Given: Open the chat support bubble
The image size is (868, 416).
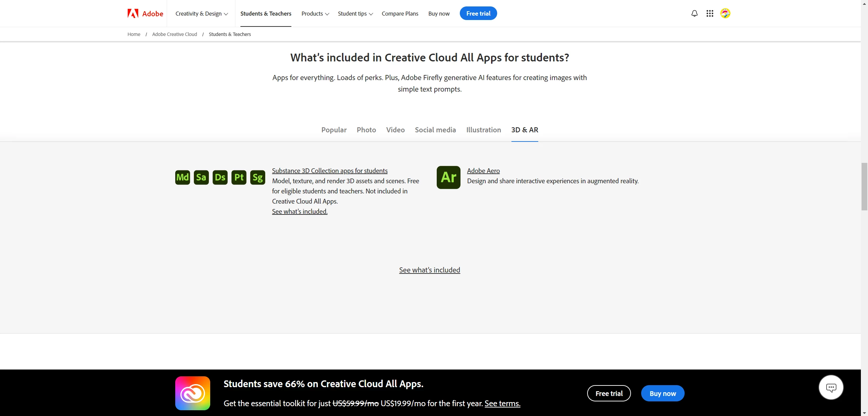Looking at the screenshot, I should tap(831, 387).
